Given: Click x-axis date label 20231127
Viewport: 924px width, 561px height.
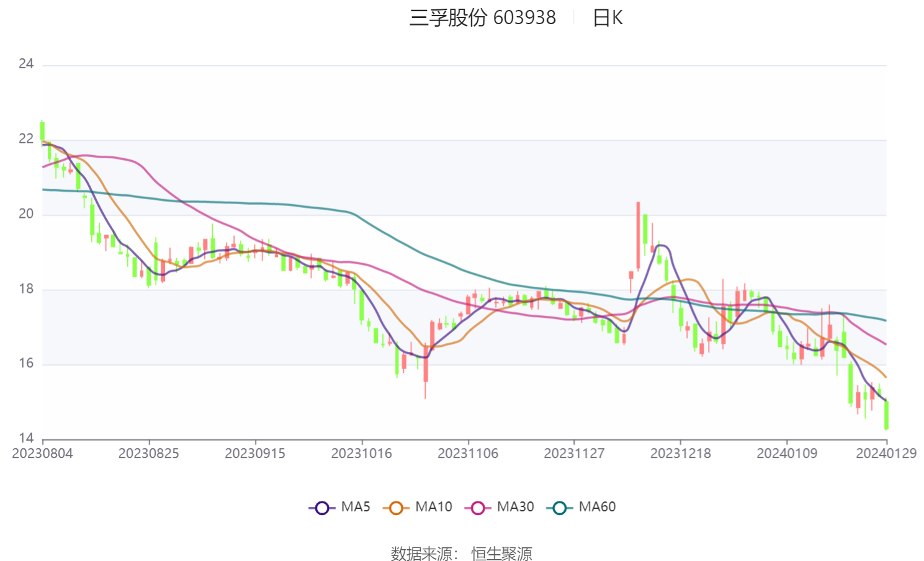Looking at the screenshot, I should (574, 454).
